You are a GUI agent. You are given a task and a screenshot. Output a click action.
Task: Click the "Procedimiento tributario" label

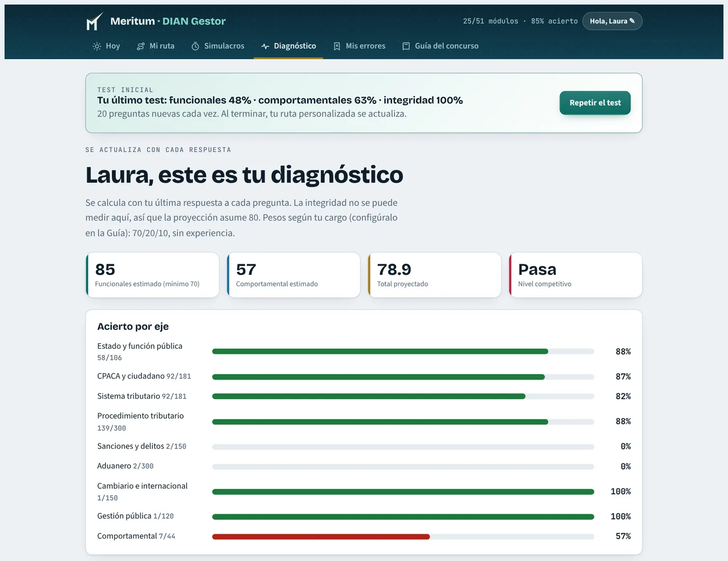point(140,416)
